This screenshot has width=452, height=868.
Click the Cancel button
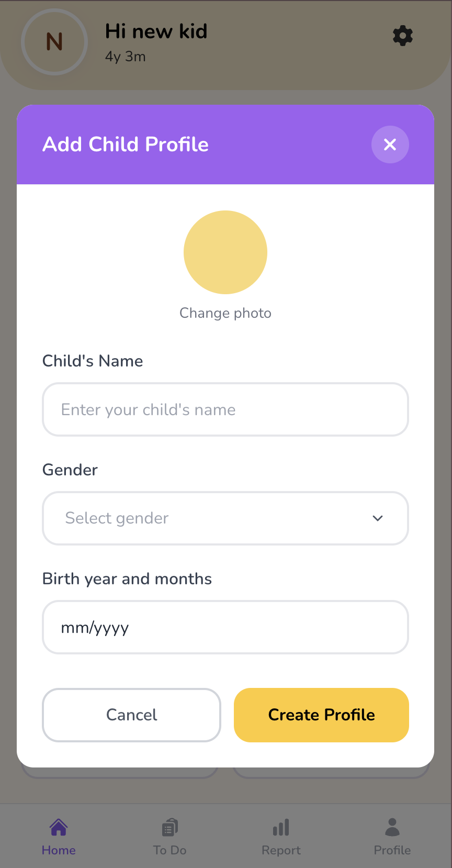click(131, 715)
